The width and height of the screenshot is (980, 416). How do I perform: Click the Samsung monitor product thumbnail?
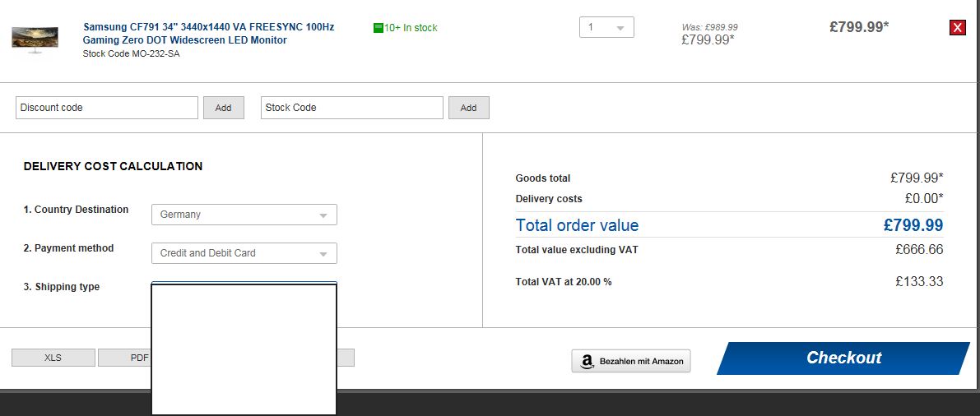coord(35,39)
